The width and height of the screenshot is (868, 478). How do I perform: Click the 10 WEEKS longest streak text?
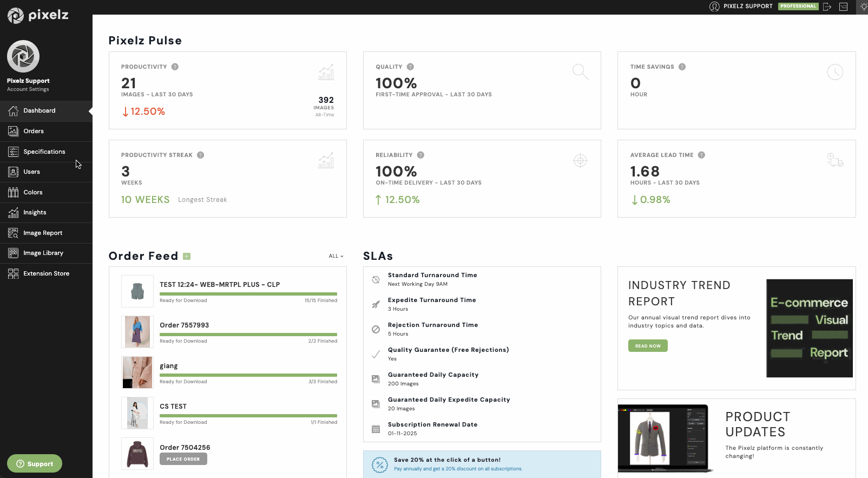[x=145, y=200]
